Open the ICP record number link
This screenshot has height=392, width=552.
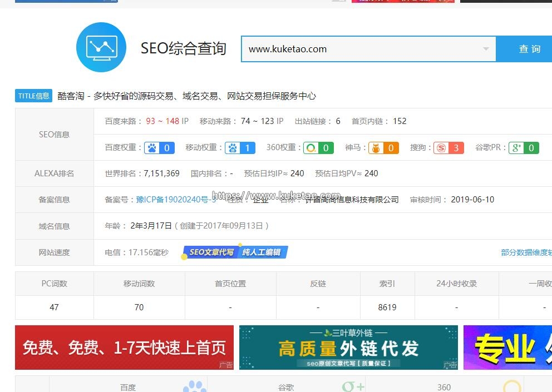(x=176, y=200)
